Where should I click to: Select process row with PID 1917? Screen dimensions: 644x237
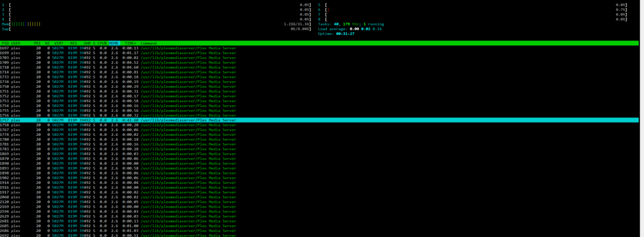tap(320, 192)
